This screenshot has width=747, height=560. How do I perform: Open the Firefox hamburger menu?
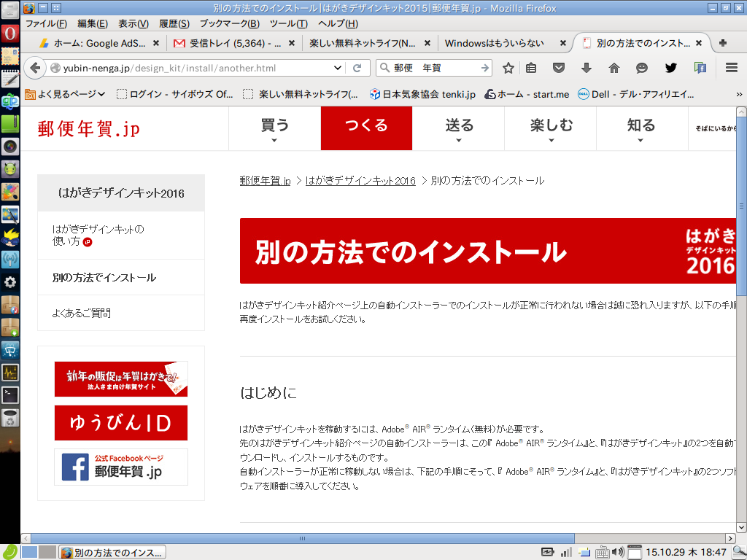coord(732,68)
